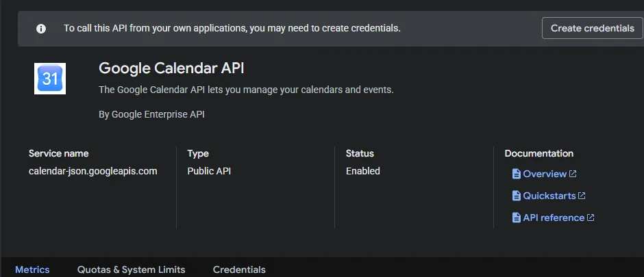The height and width of the screenshot is (277, 644).
Task: Switch to the Quotas & System Limits tab
Action: click(131, 269)
